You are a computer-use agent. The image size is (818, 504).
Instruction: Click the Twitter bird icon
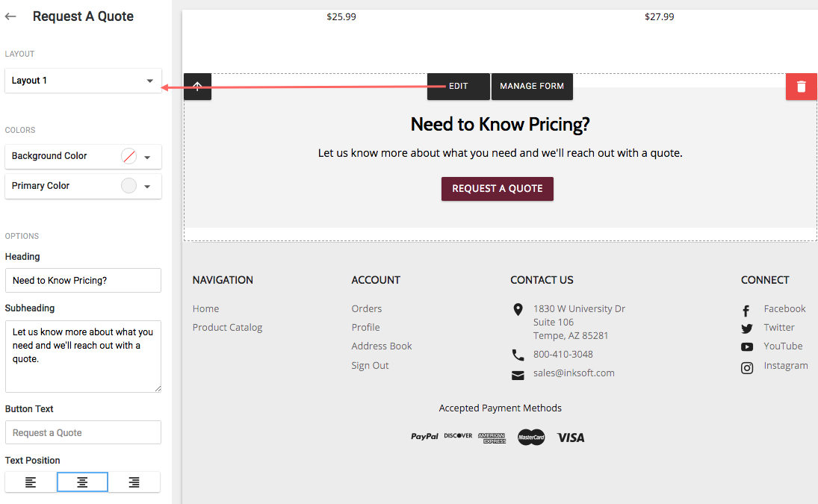[x=746, y=329]
